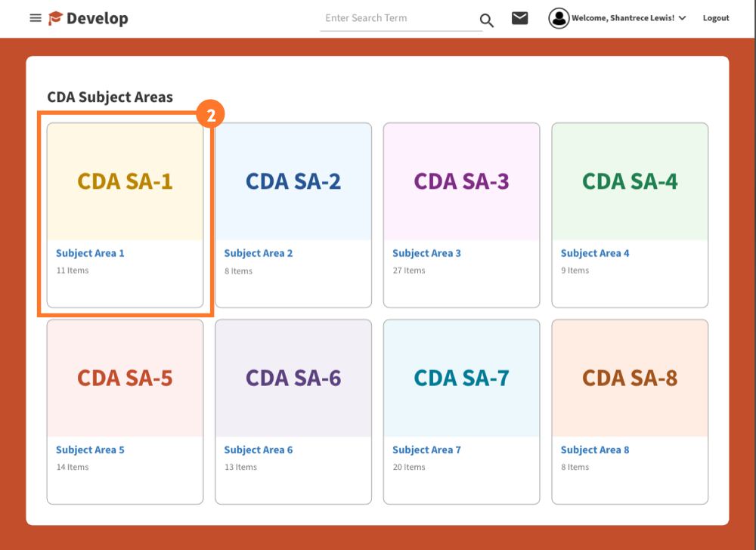Click the Logout link
Viewport: 756px width, 550px height.
(x=715, y=17)
